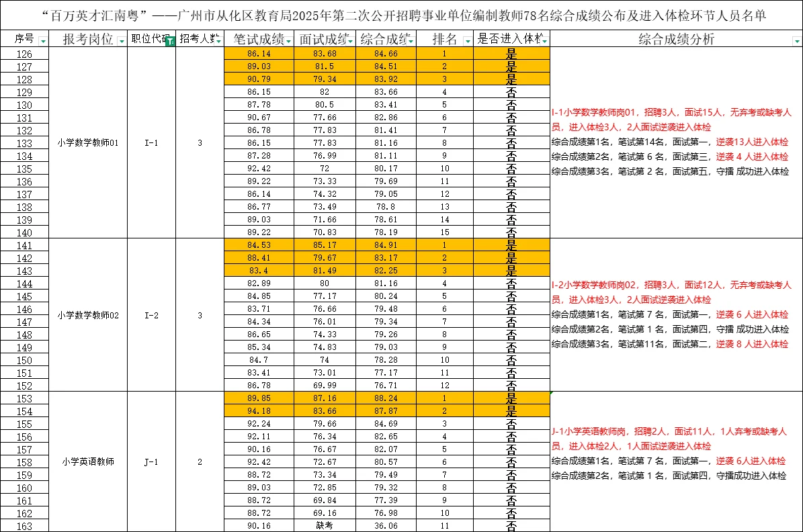Select the highlighted written score 94.18

click(x=259, y=410)
